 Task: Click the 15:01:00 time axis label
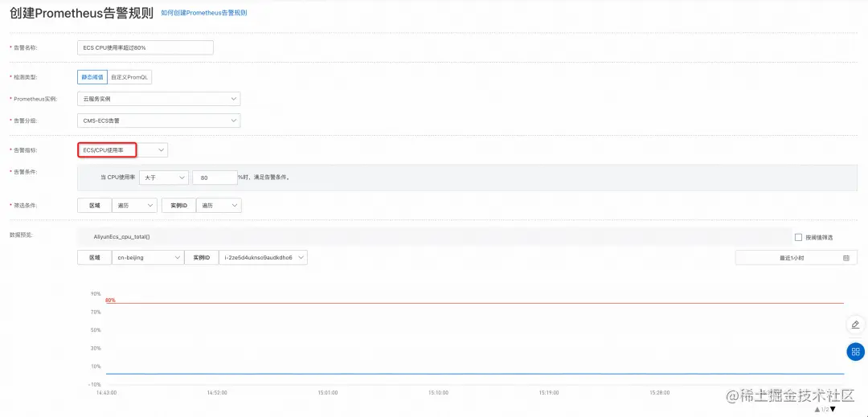(x=328, y=393)
